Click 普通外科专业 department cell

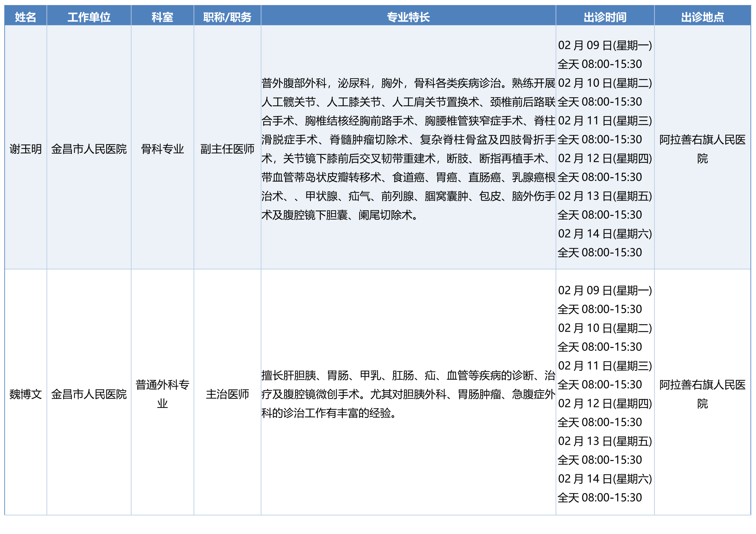162,394
